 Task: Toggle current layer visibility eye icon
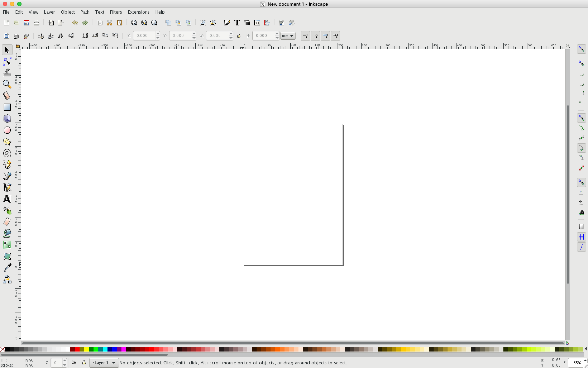[74, 363]
